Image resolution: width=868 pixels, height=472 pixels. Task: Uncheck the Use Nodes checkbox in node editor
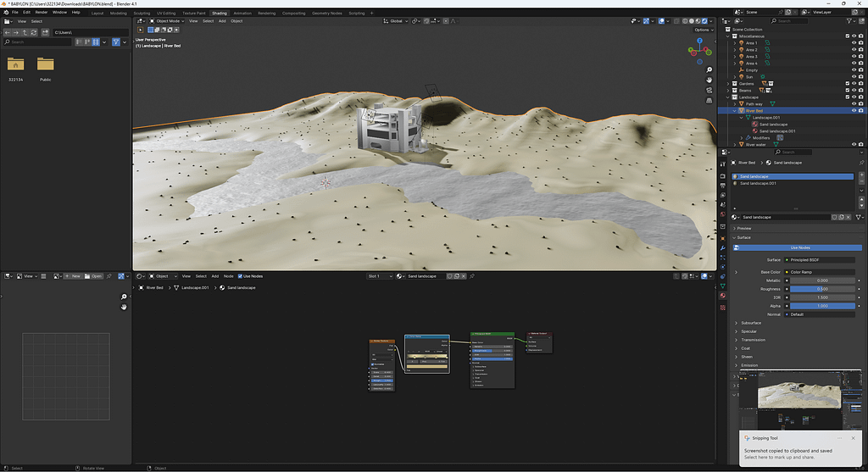[241, 276]
